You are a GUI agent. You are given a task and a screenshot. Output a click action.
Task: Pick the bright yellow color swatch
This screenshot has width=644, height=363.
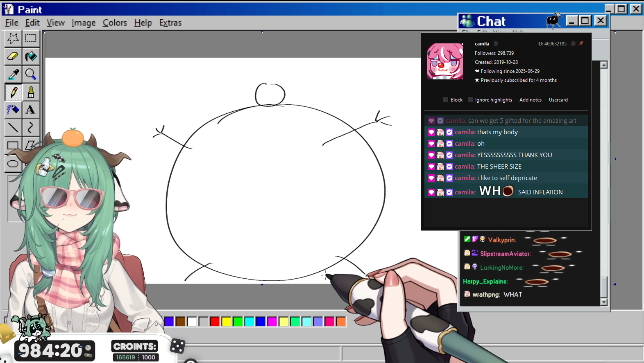(x=227, y=322)
